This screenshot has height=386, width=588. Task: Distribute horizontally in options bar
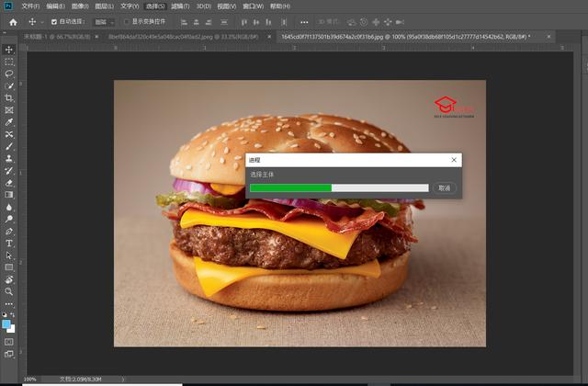284,22
